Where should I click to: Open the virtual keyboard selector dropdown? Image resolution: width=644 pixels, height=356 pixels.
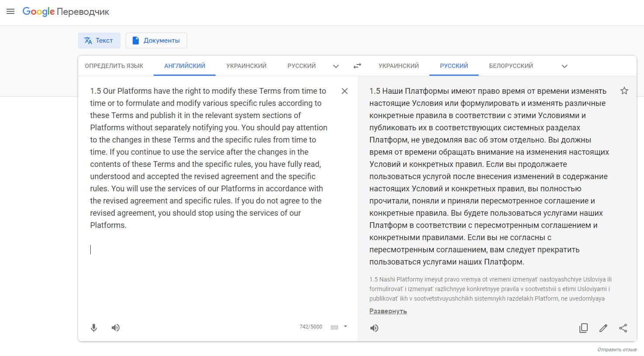[345, 326]
